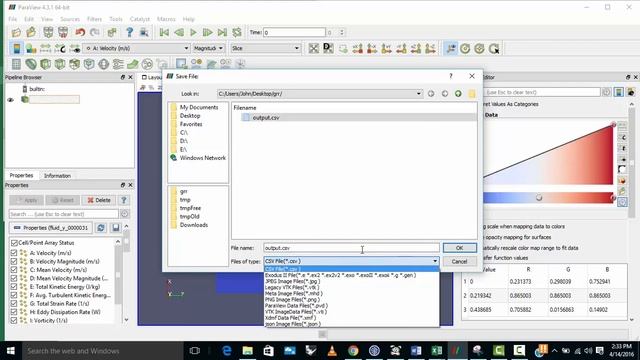Image resolution: width=640 pixels, height=360 pixels.
Task: Click the File name input field
Action: (x=351, y=248)
